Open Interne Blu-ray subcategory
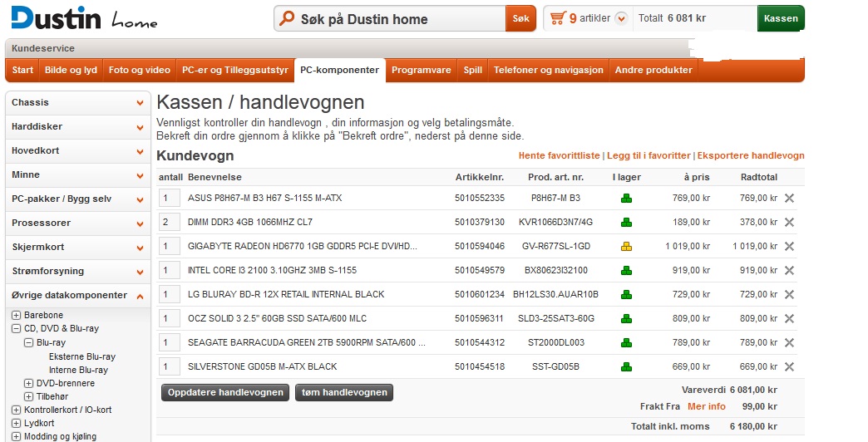The width and height of the screenshot is (868, 442). coord(78,370)
